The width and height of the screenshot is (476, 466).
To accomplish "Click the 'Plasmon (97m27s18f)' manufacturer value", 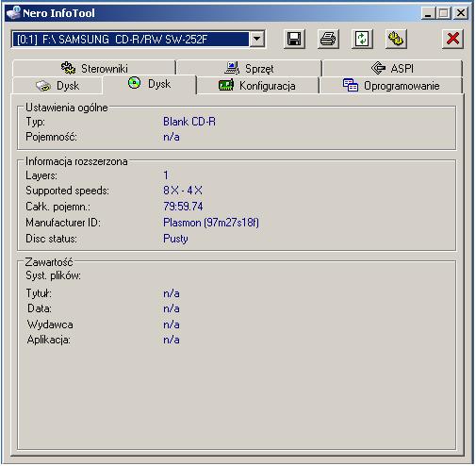I will [211, 223].
